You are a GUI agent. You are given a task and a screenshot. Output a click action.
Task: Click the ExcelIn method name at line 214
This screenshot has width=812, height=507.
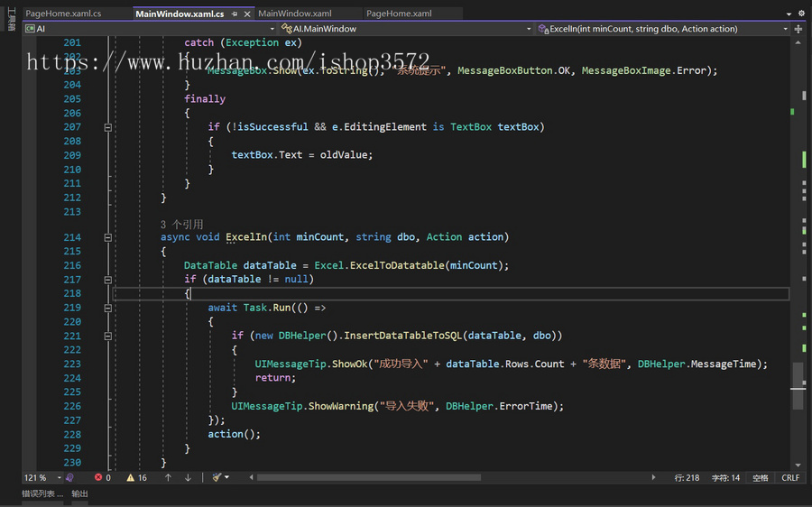[246, 237]
